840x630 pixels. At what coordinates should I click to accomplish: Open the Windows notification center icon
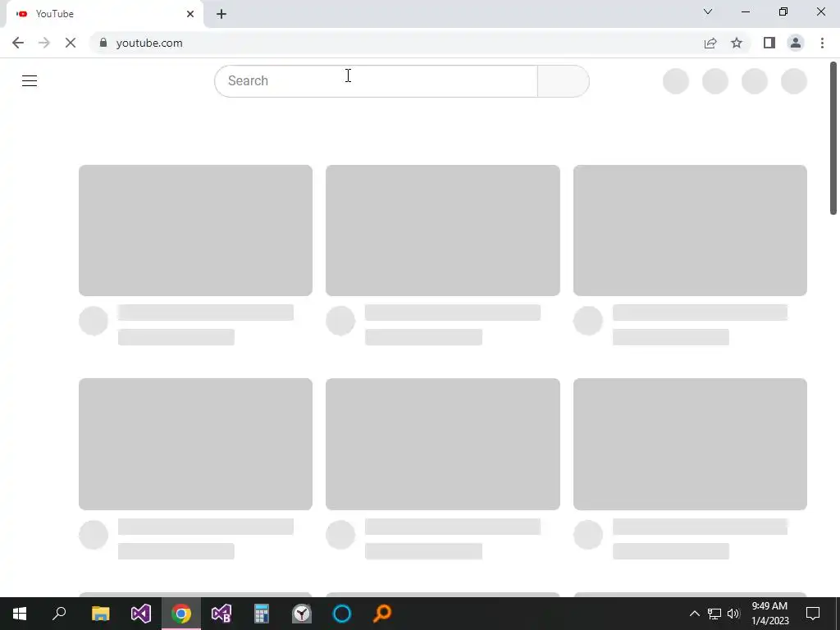tap(813, 614)
